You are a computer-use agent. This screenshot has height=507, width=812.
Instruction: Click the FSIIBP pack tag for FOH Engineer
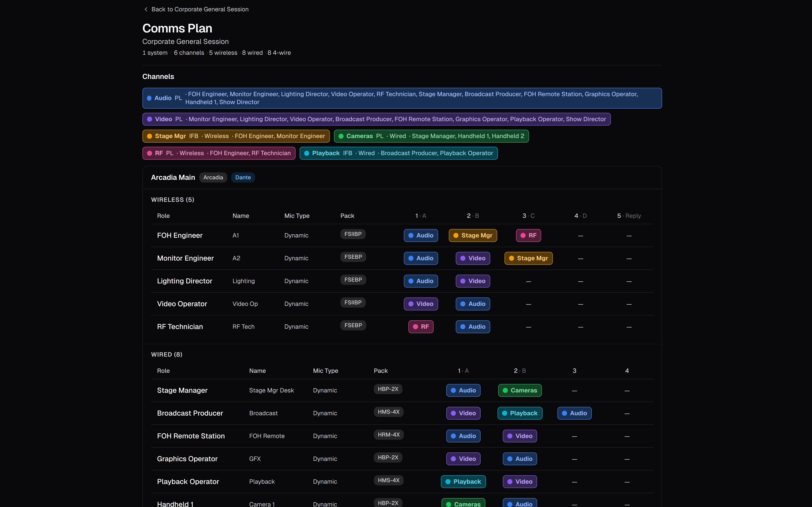[x=353, y=234]
